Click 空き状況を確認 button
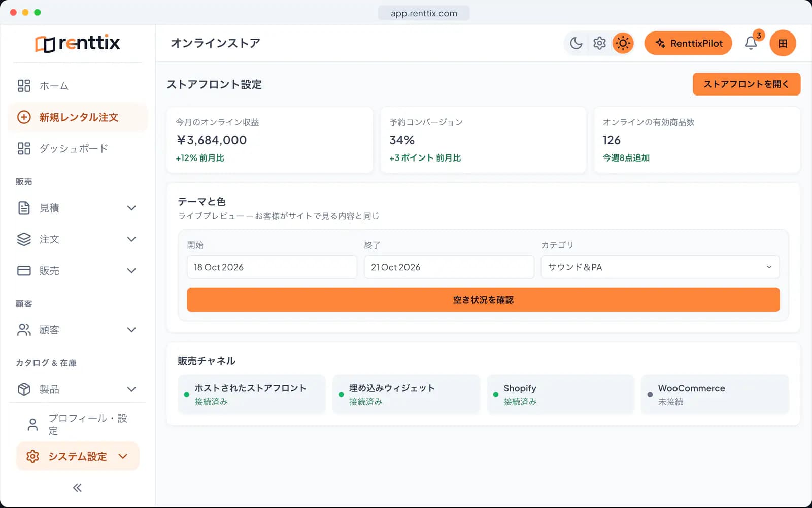Image resolution: width=812 pixels, height=508 pixels. pos(483,300)
